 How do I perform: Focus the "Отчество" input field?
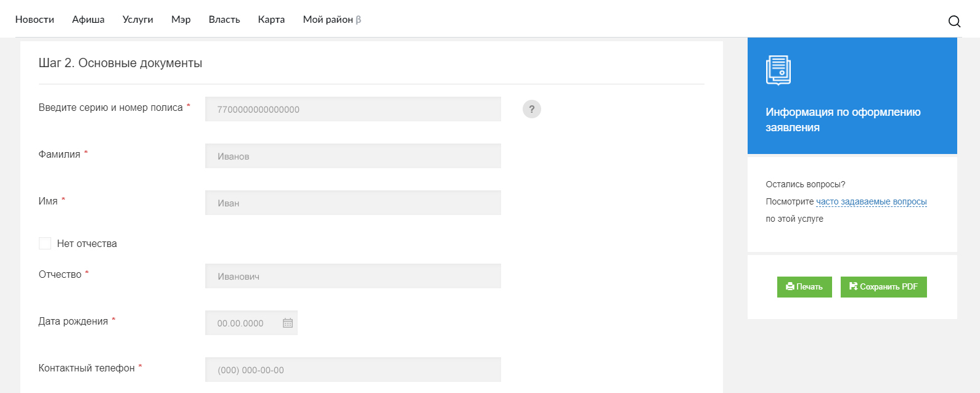(x=353, y=276)
